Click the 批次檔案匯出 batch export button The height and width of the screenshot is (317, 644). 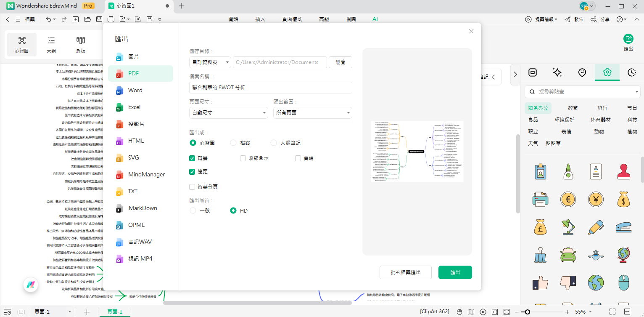[405, 272]
